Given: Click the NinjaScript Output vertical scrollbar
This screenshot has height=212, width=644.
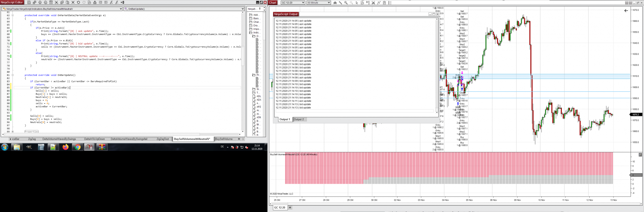Looking at the screenshot, I should (437, 66).
